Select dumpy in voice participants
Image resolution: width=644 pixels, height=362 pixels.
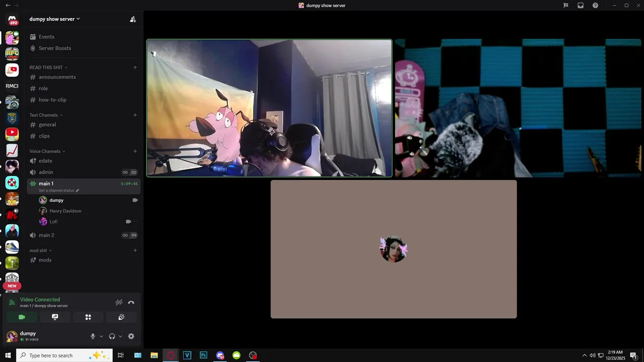coord(88,200)
